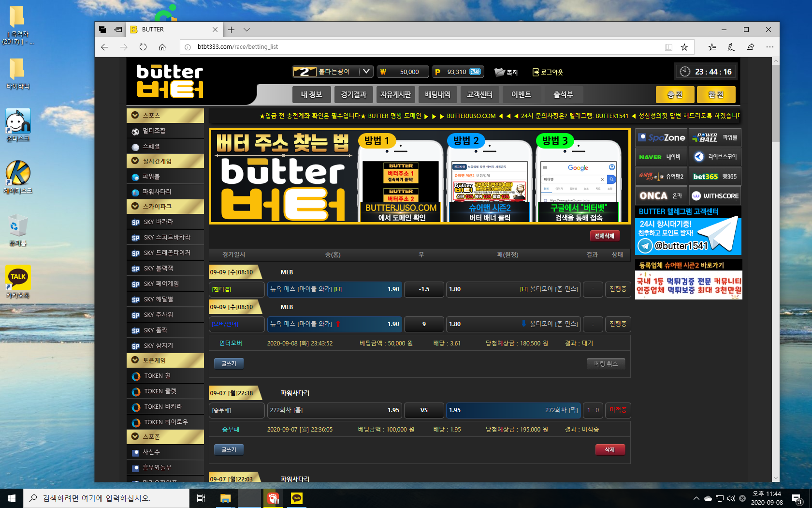Add page to favorites star icon

[684, 47]
